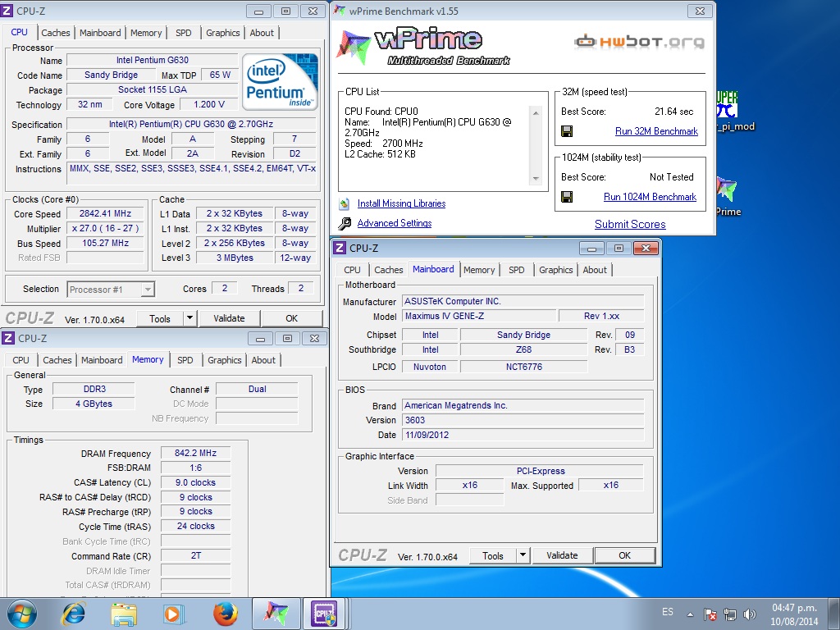Click the Intel Pentium G630 name field
Screen dimensions: 840x630
click(152, 60)
